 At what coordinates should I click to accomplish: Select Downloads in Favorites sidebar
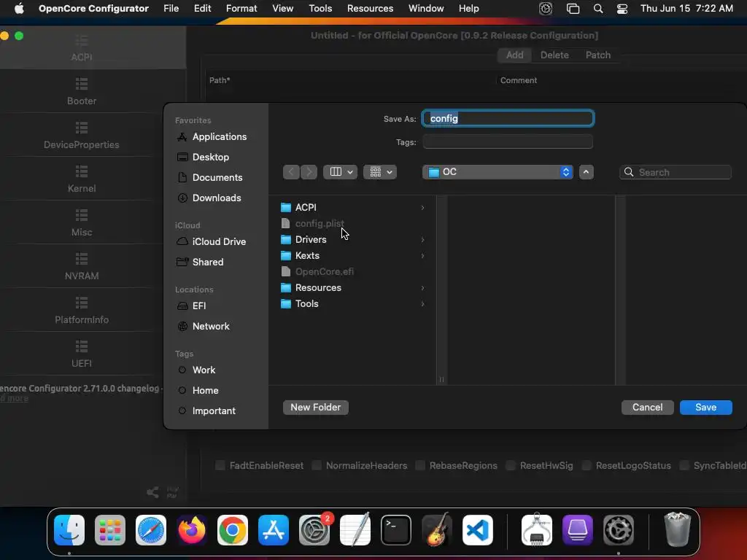pyautogui.click(x=216, y=198)
